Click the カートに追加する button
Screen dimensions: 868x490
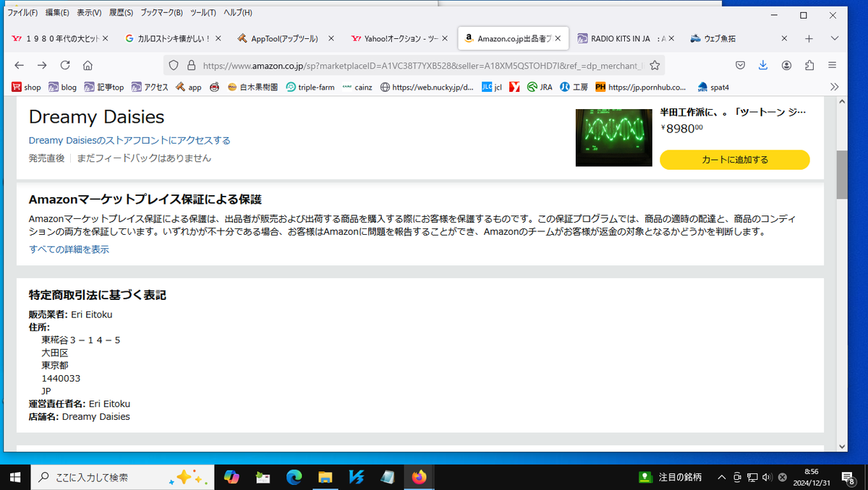tap(734, 160)
